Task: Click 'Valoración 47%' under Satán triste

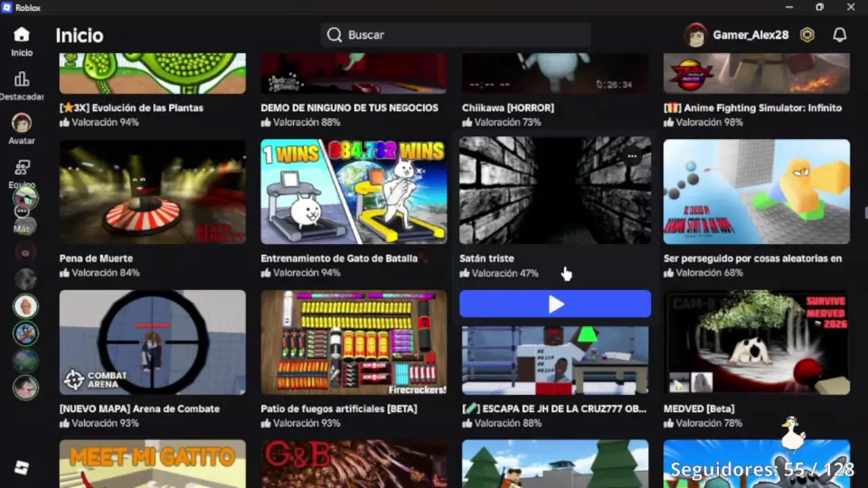Action: pos(505,273)
